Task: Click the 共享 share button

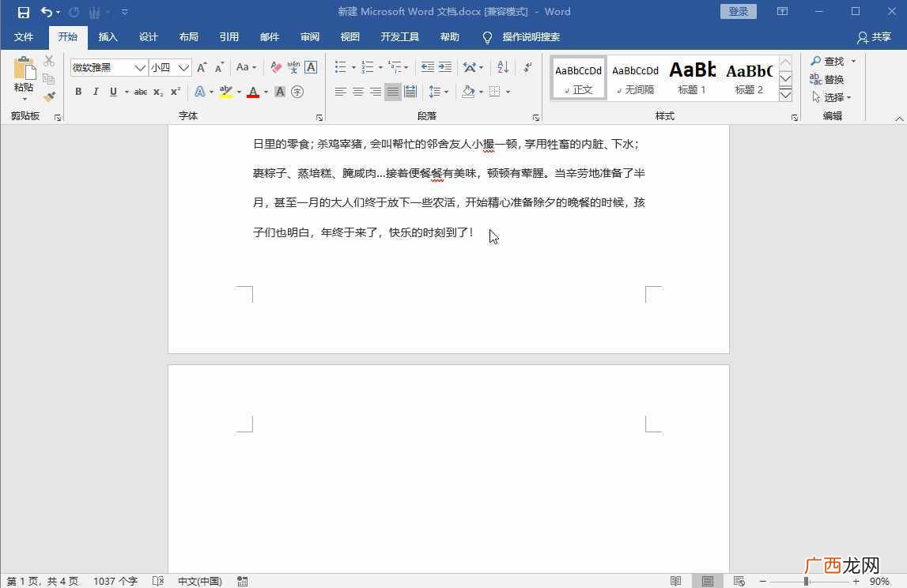Action: click(874, 37)
